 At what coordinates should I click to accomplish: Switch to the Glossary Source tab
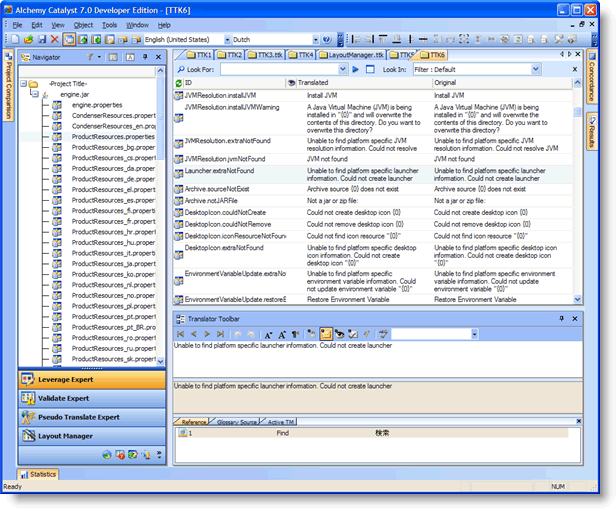point(235,422)
